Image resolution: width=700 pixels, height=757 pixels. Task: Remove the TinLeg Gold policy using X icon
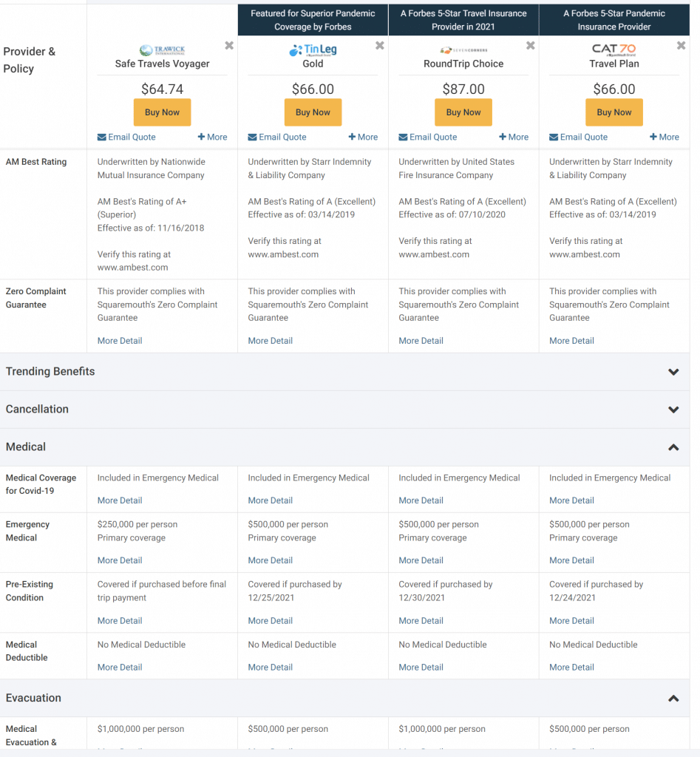point(380,46)
